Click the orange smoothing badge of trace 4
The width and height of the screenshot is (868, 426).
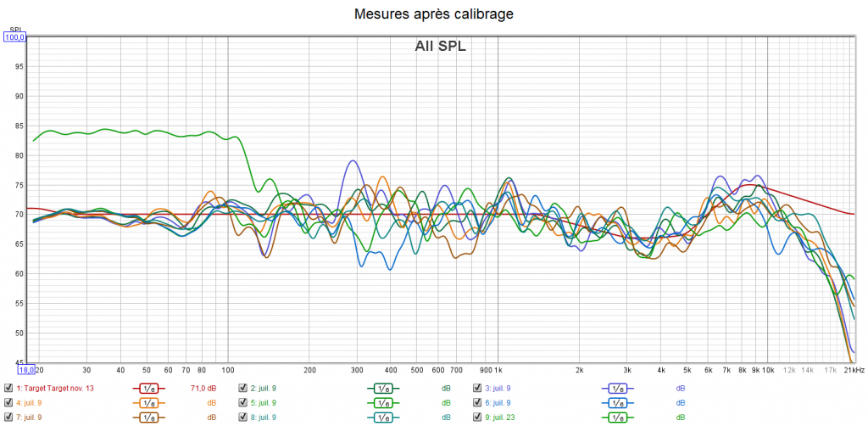148,403
